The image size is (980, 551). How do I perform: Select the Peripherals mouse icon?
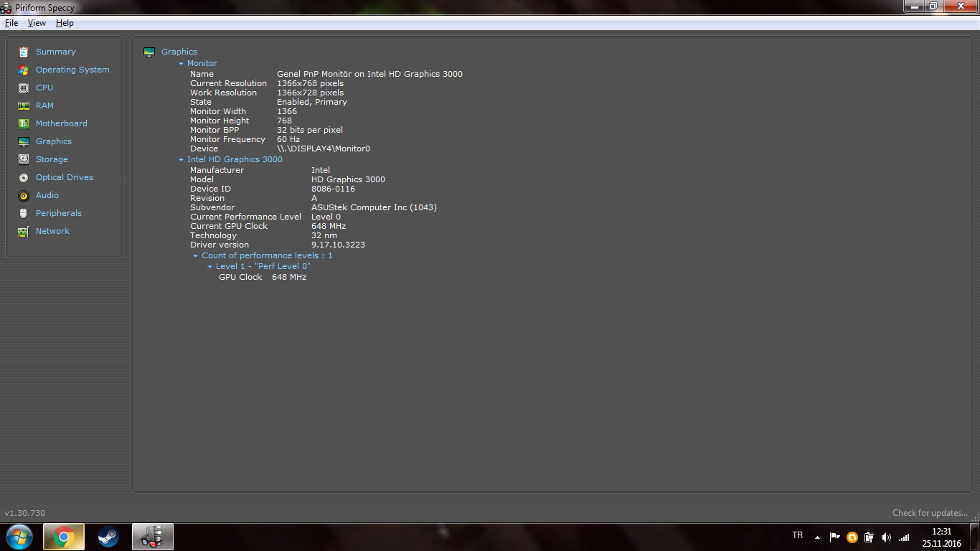(24, 213)
